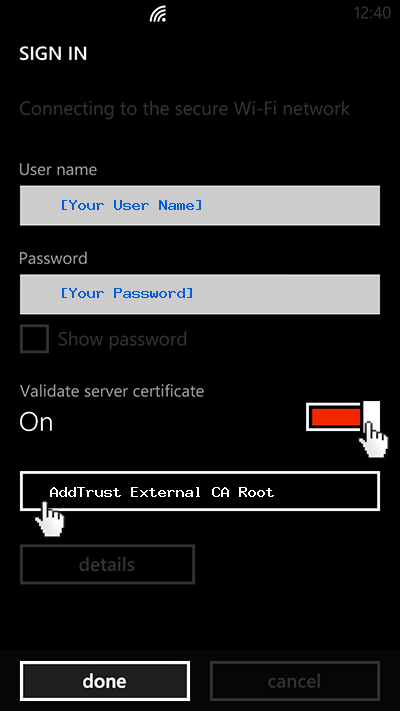Focus the Password input field
The width and height of the screenshot is (400, 711).
200,294
